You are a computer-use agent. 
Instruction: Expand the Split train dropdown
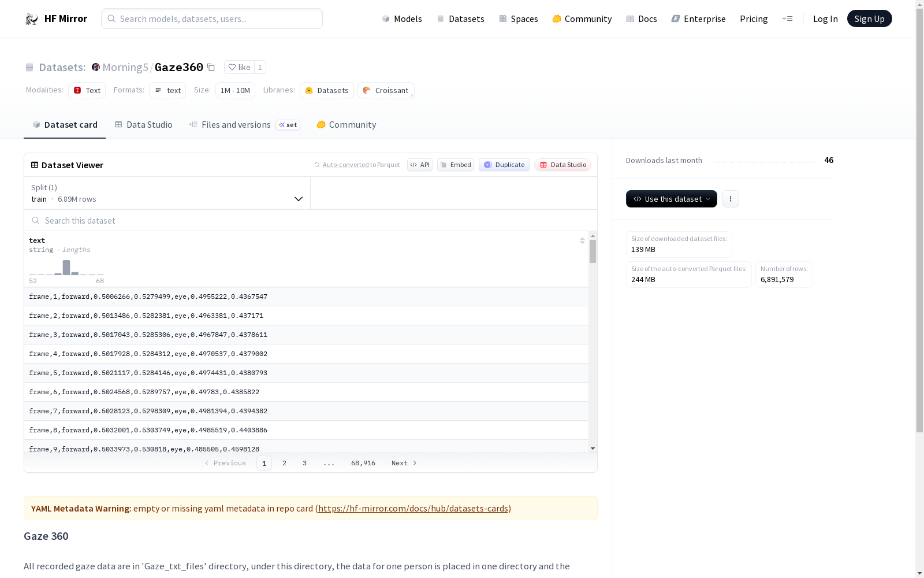click(x=167, y=193)
